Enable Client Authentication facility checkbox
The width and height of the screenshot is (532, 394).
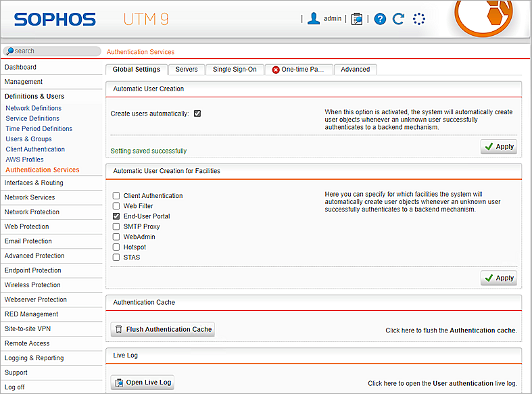coord(116,195)
